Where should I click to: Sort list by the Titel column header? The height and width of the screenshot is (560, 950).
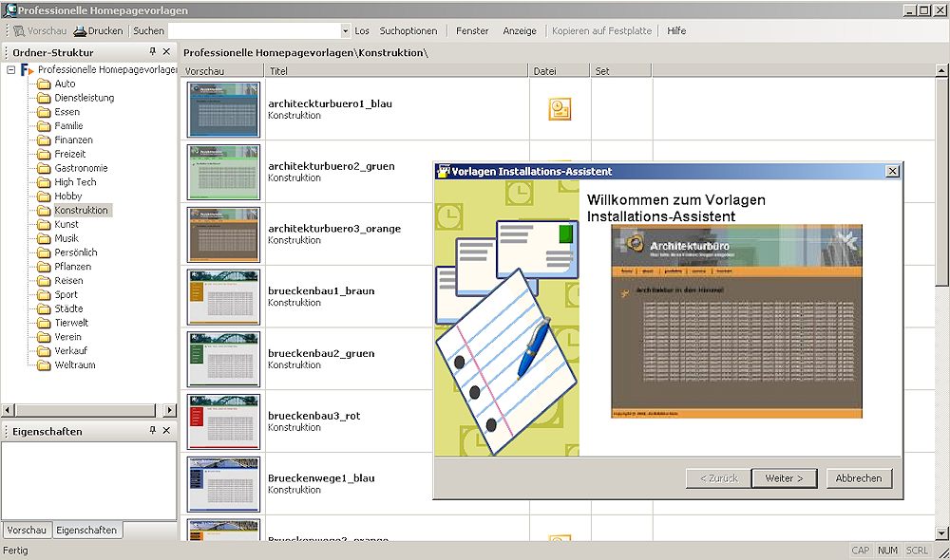pyautogui.click(x=395, y=71)
